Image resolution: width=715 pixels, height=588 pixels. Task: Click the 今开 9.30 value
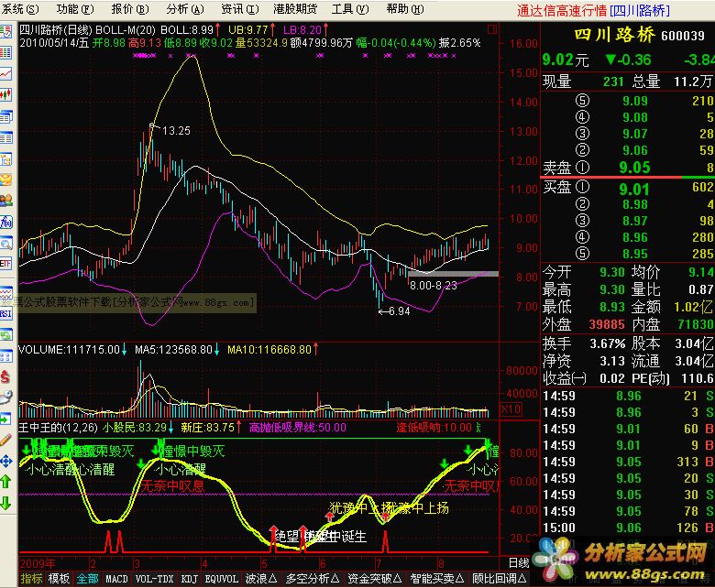612,272
